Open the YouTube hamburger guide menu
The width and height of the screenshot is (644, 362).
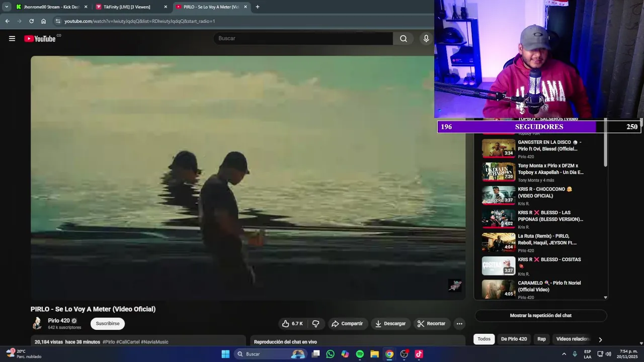(12, 39)
